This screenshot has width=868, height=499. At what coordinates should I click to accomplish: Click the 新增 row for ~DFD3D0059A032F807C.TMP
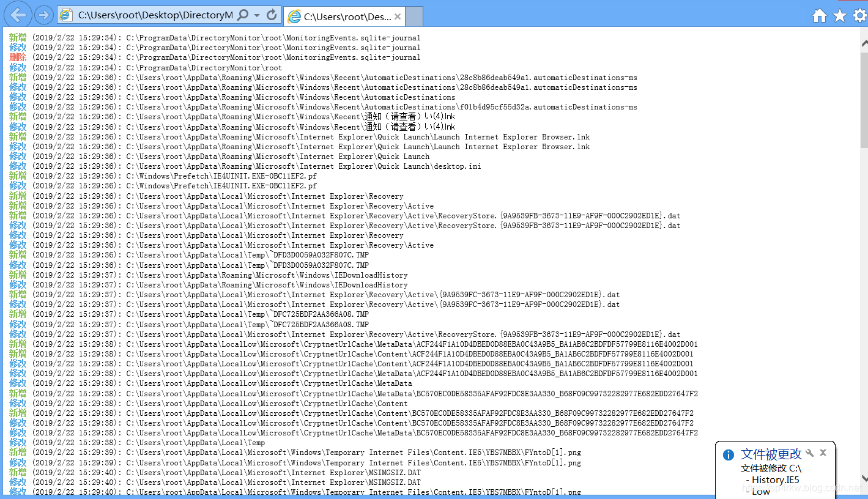(x=189, y=255)
